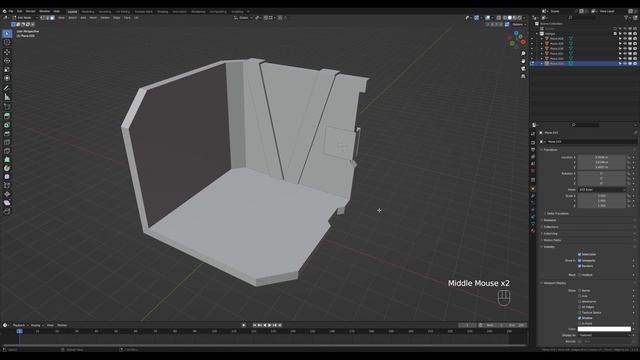The image size is (640, 360).
Task: Open the Edit Mode selector dropdown
Action: [25, 18]
